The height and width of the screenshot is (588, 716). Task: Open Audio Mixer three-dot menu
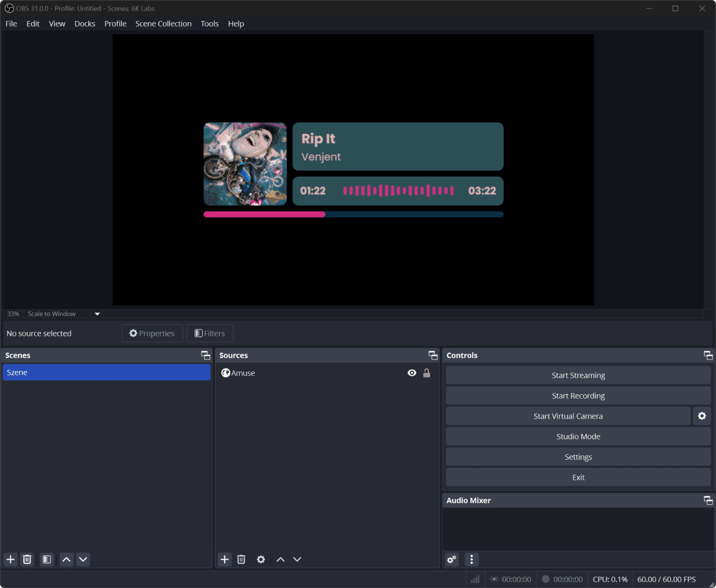(472, 559)
